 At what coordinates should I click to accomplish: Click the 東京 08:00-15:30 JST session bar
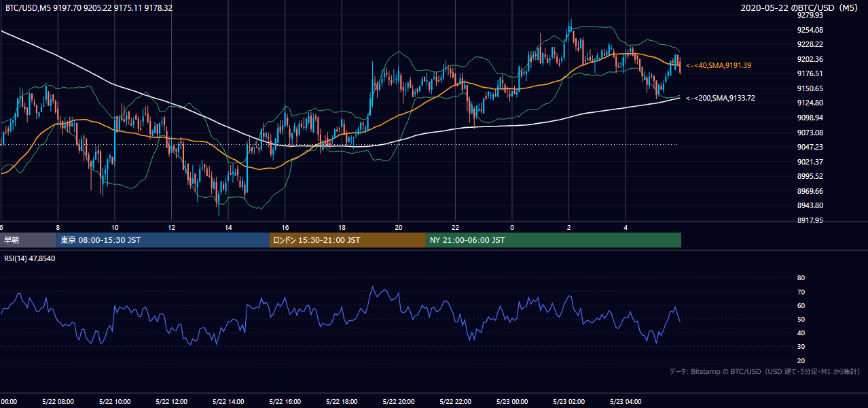pyautogui.click(x=163, y=240)
